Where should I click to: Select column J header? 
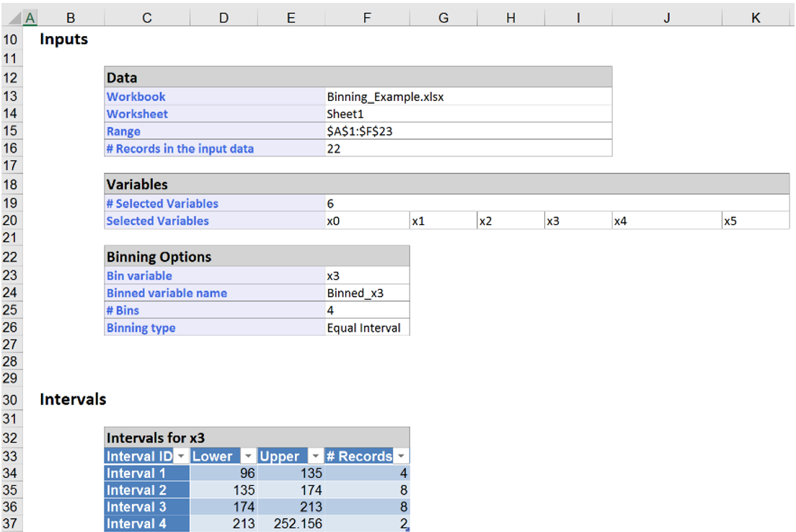pyautogui.click(x=666, y=18)
